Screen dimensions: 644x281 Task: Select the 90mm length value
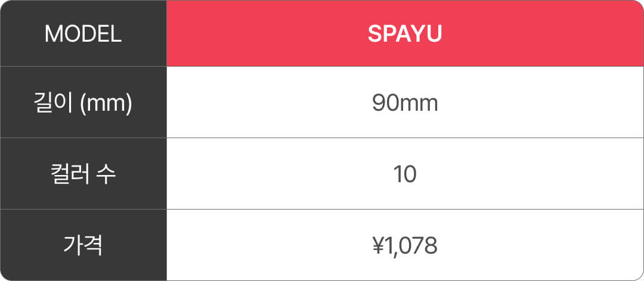click(405, 104)
